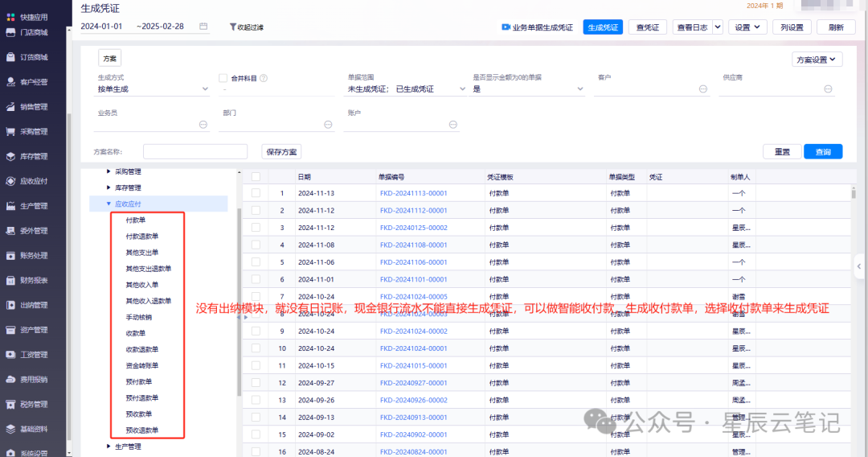
Task: Click the 收起过滤 funnel filter icon
Action: tap(233, 27)
